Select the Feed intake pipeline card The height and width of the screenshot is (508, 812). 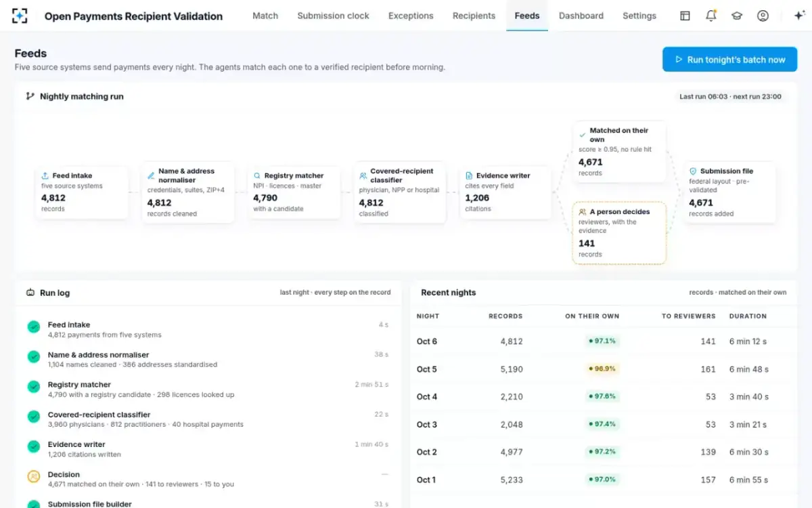point(82,192)
